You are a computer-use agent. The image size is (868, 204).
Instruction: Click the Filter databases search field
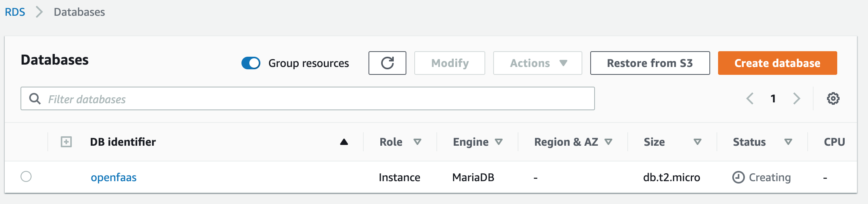pos(316,99)
